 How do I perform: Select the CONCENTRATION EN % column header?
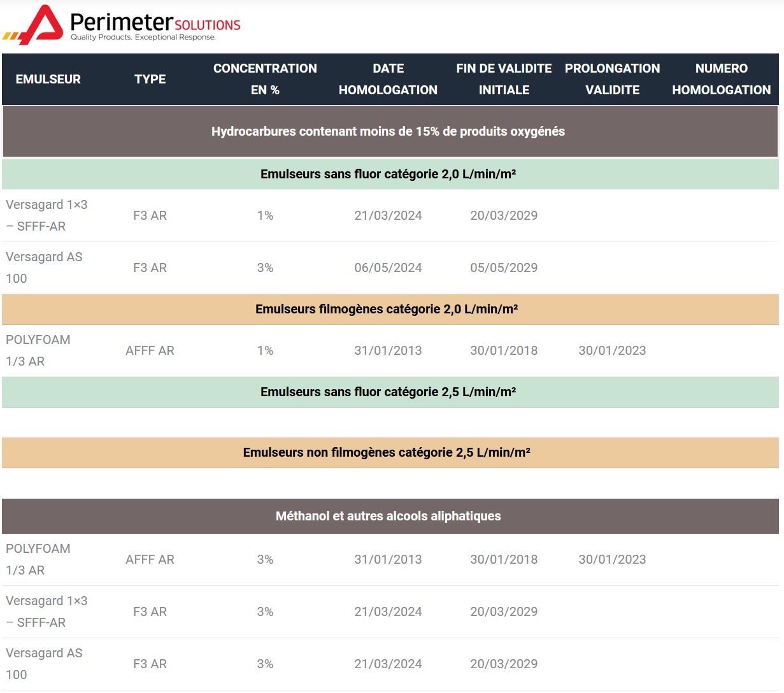[x=265, y=79]
